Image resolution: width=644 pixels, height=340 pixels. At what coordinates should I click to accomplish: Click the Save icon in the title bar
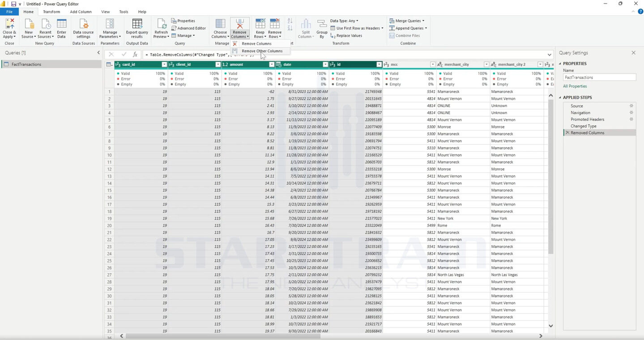click(13, 4)
